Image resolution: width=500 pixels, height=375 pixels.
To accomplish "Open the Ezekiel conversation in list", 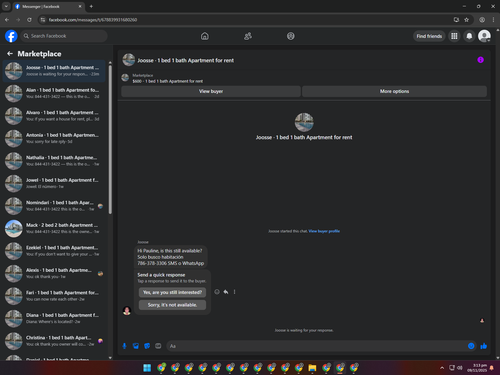I will pos(54,251).
